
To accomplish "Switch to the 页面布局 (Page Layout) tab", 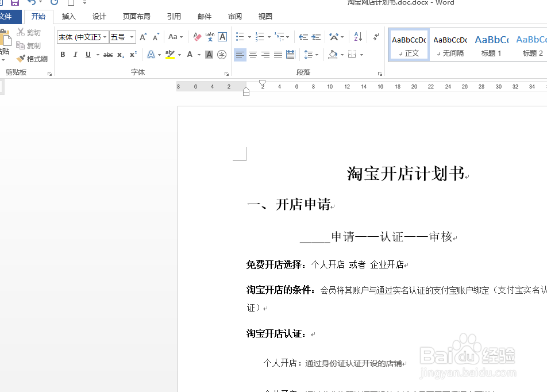I will [136, 17].
